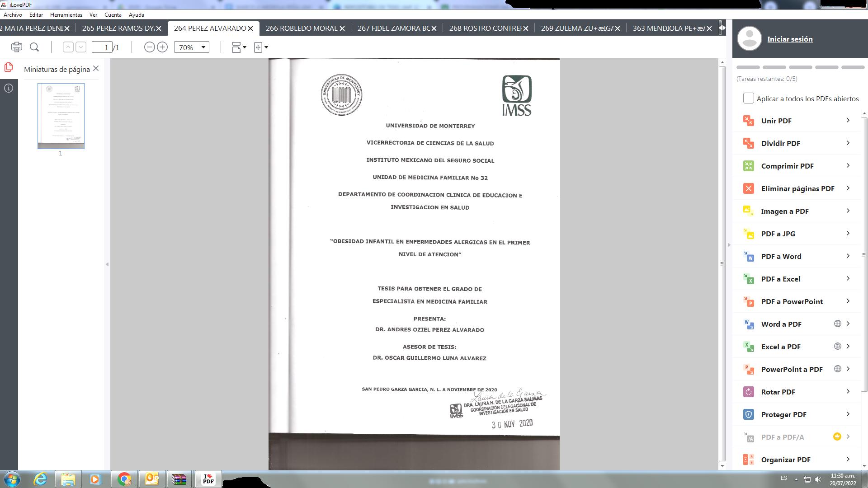Image resolution: width=868 pixels, height=488 pixels.
Task: Click the PowerPoint a PDF icon
Action: tap(749, 369)
